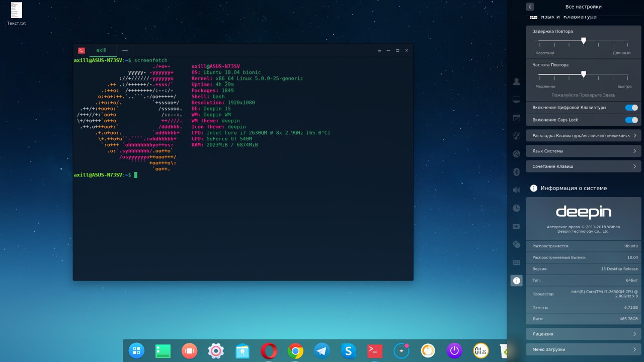Open Power management settings icon
The image size is (644, 362).
tap(516, 226)
